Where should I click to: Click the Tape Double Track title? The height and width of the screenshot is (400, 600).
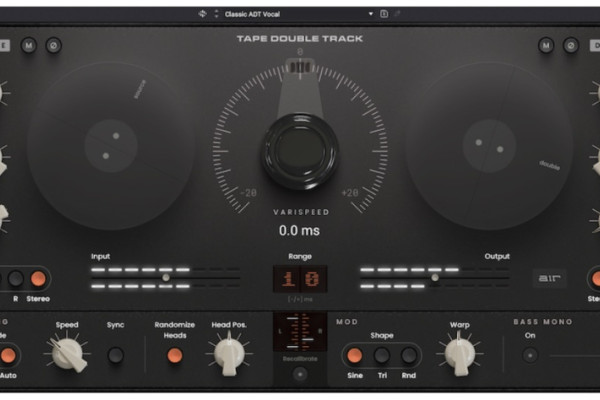pyautogui.click(x=300, y=39)
